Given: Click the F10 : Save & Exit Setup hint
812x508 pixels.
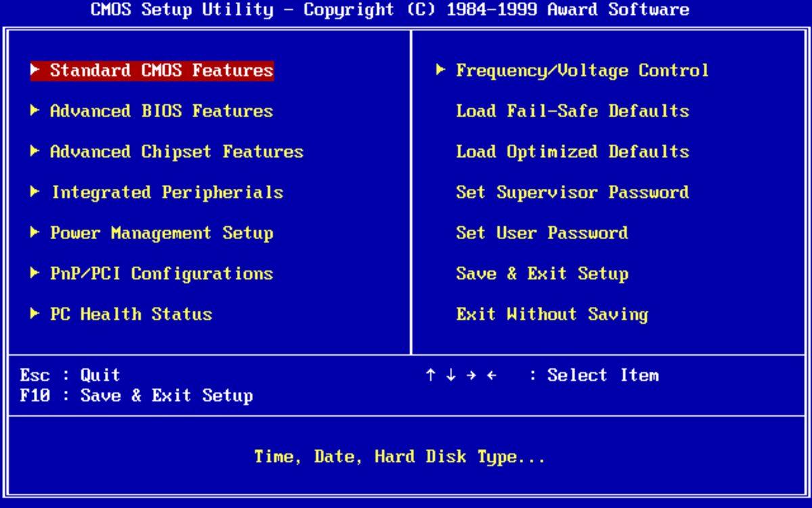Looking at the screenshot, I should pyautogui.click(x=138, y=395).
